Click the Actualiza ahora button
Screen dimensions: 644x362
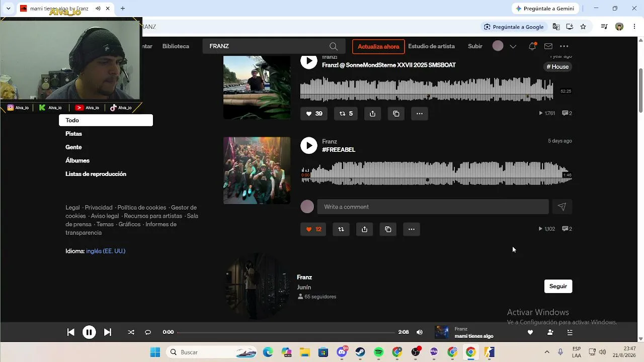point(378,46)
